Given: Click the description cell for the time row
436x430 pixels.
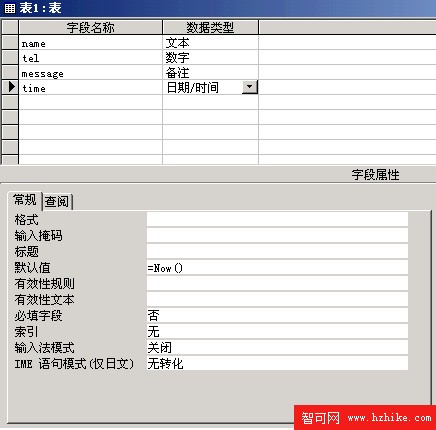Looking at the screenshot, I should tap(347, 88).
